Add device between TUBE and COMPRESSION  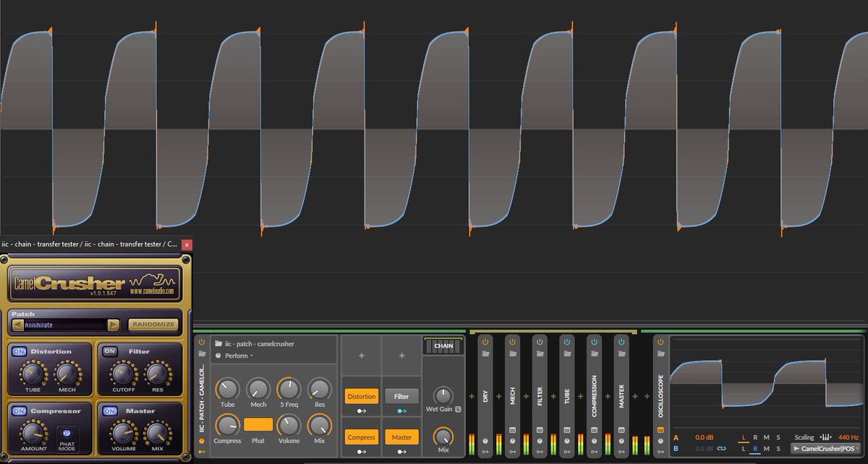(x=581, y=396)
